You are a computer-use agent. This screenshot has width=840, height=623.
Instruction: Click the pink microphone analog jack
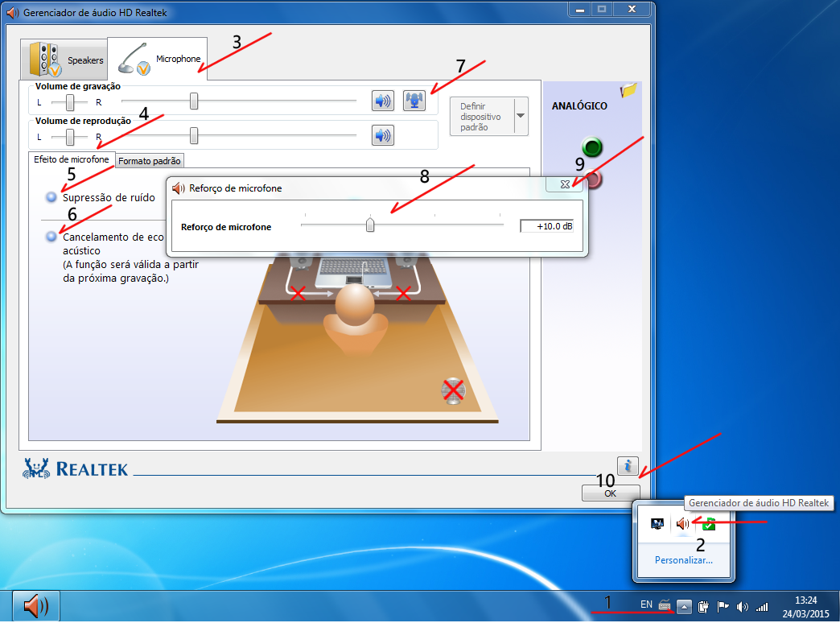click(x=593, y=179)
